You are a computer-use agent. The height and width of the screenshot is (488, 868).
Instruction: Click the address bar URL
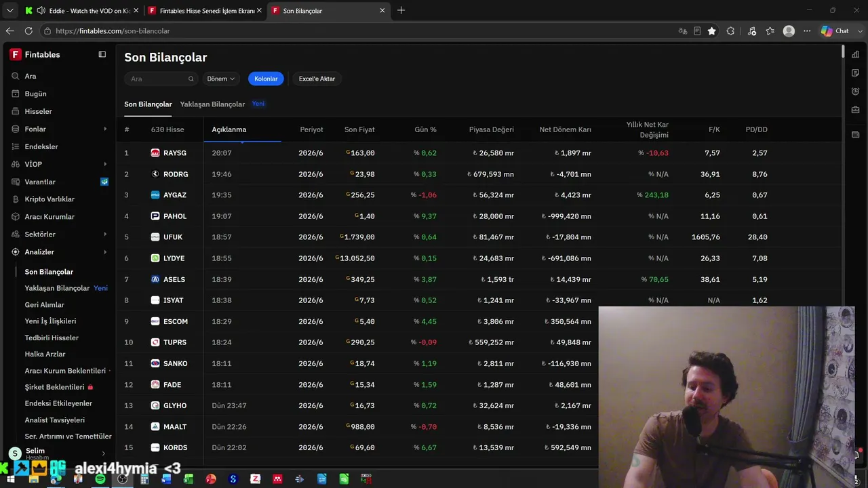click(113, 31)
